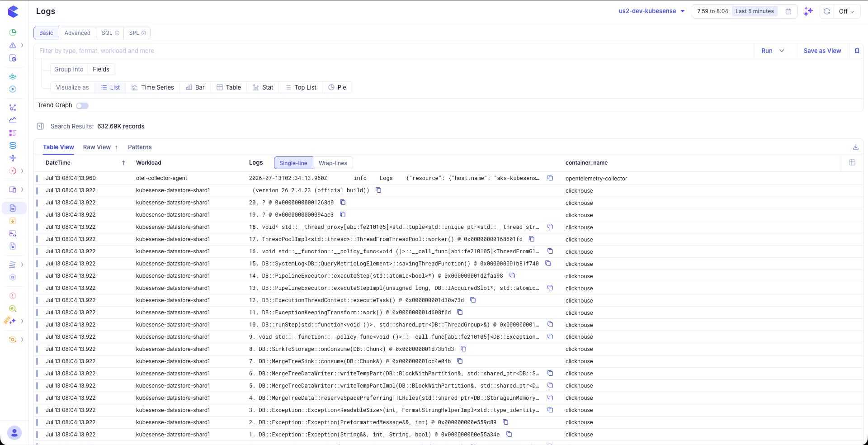Screen dimensions: 868x445
Task: Copy the otel-collector-agent log line
Action: click(x=550, y=178)
